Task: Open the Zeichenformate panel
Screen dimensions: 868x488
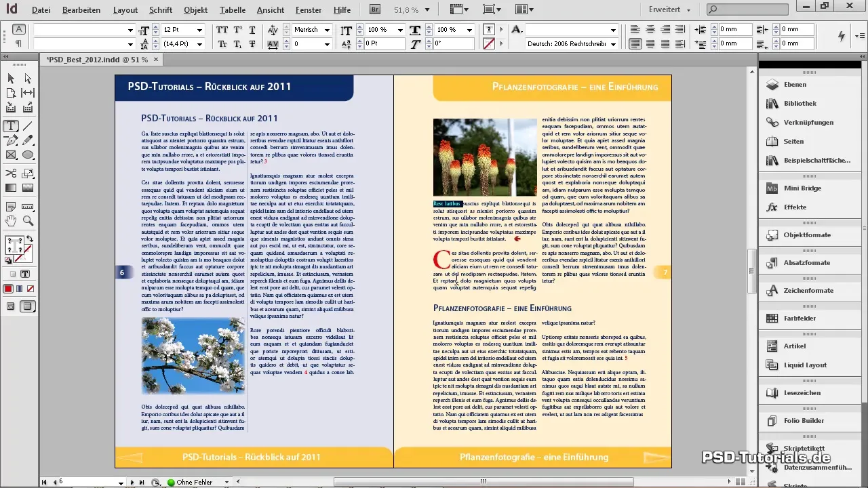Action: (807, 291)
